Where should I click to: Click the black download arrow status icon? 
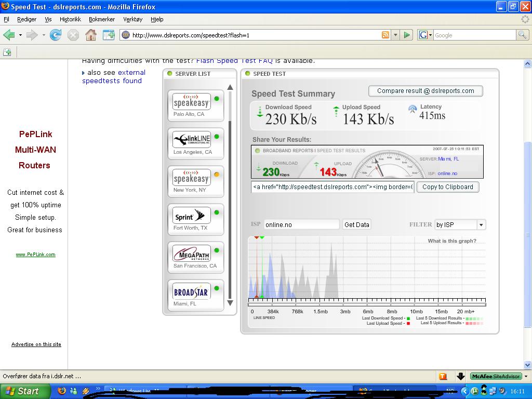(x=460, y=376)
